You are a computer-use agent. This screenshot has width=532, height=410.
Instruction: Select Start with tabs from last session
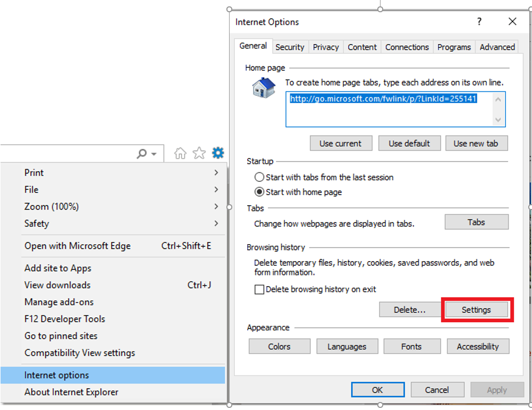click(x=259, y=177)
